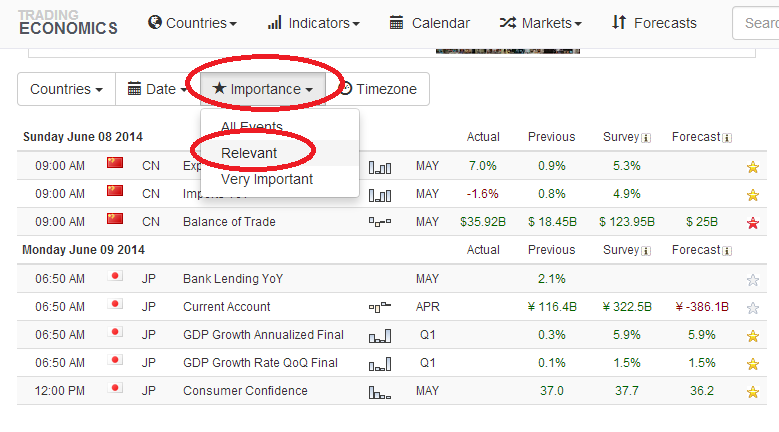Toggle the star for Bank Lending YoY
This screenshot has width=779, height=432.
click(x=752, y=280)
